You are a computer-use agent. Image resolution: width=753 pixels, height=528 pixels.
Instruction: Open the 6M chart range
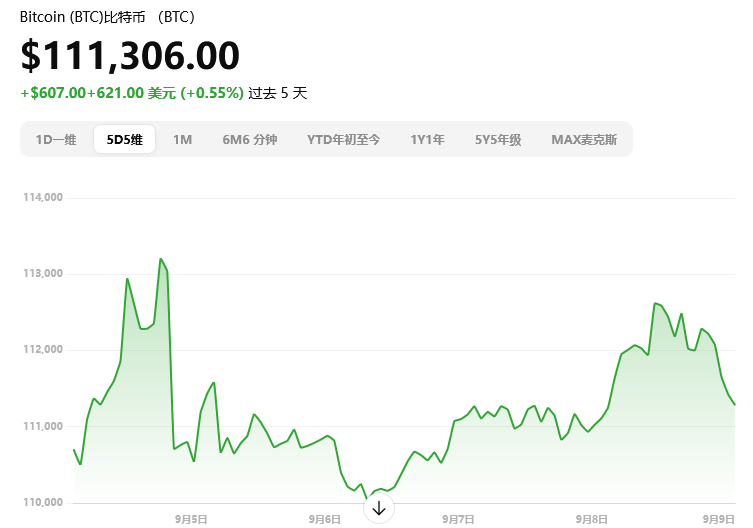click(x=249, y=140)
